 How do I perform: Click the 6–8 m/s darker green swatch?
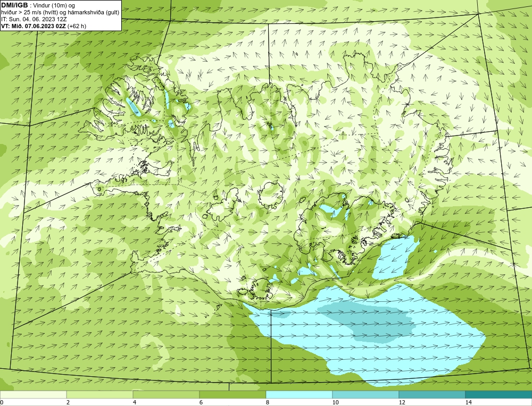(233, 395)
